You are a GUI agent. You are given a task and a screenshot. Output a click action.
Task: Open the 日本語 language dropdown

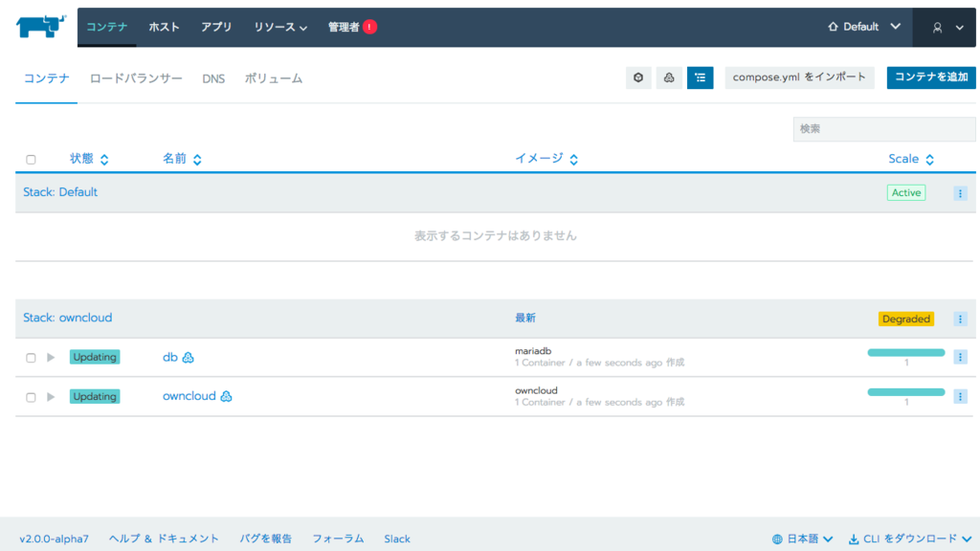pos(803,539)
